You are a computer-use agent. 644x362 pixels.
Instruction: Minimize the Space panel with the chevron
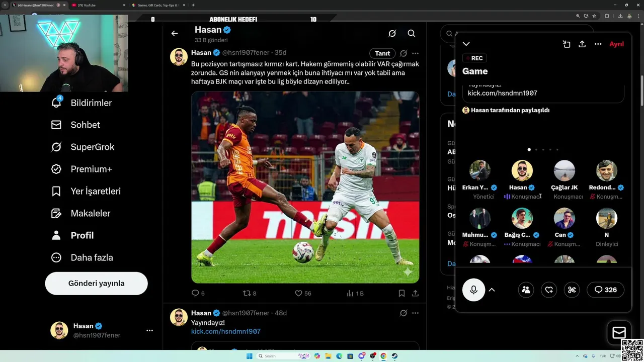[x=466, y=44]
